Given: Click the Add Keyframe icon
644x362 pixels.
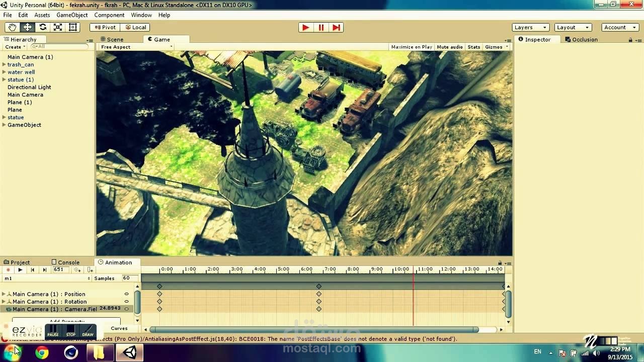Looking at the screenshot, I should (x=77, y=270).
